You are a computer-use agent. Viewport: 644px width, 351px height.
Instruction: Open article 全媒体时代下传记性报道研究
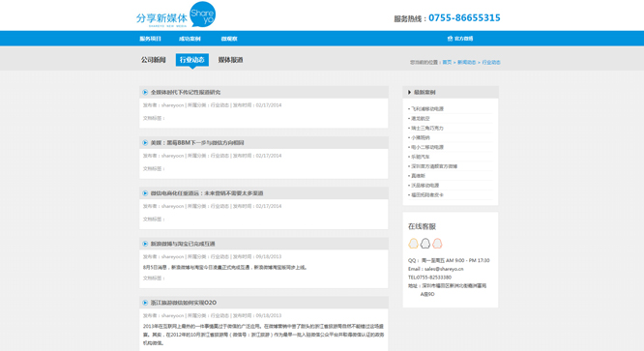[186, 93]
